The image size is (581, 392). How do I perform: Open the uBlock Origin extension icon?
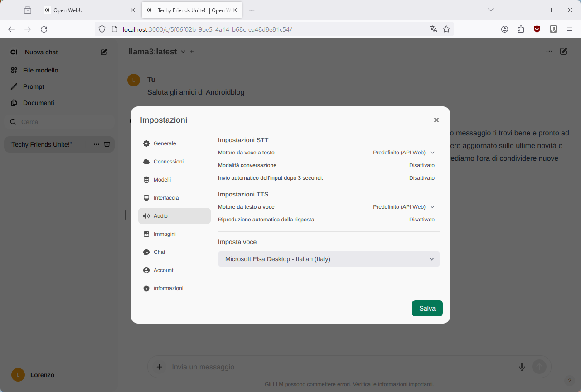[537, 29]
